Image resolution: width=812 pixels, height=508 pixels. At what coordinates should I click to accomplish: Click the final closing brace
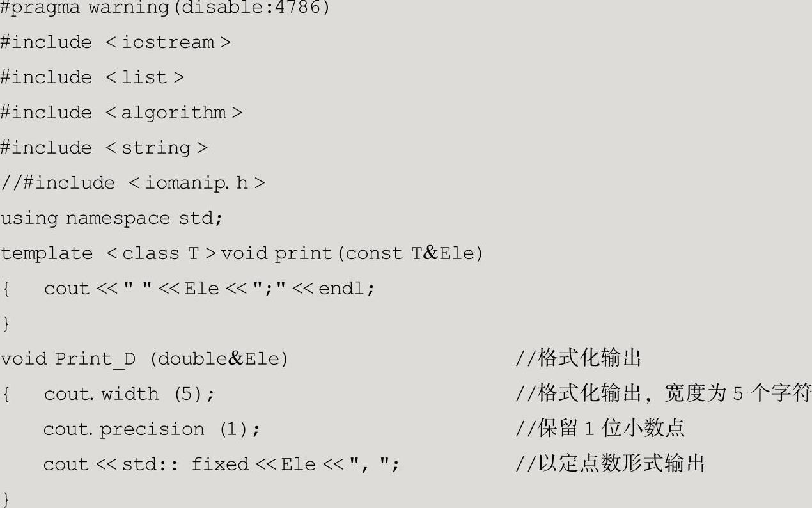6,498
